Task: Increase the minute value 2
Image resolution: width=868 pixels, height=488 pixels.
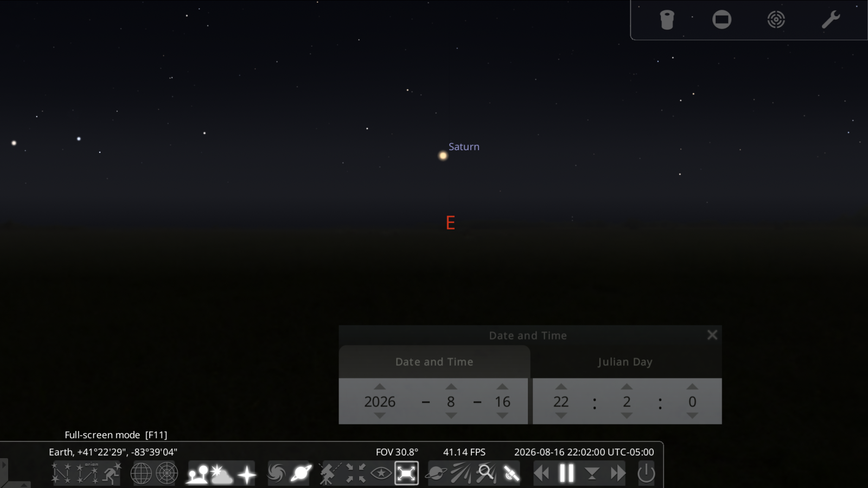Action: click(627, 387)
